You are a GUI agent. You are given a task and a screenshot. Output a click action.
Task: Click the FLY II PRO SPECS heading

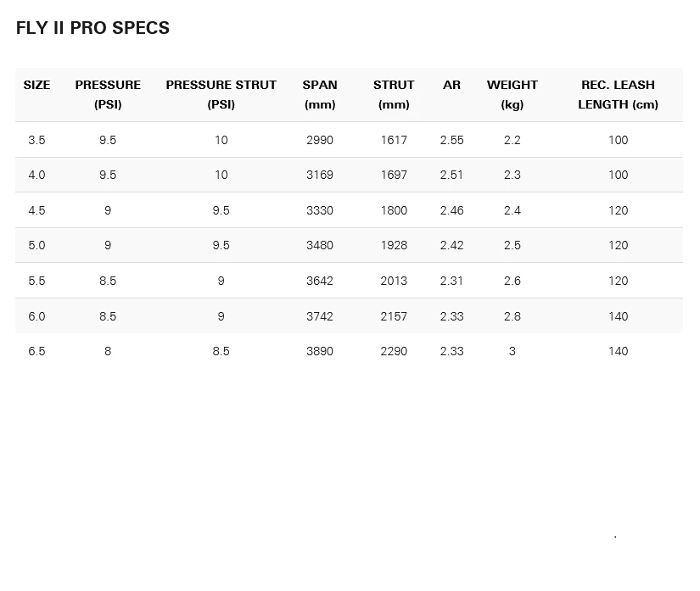(92, 28)
